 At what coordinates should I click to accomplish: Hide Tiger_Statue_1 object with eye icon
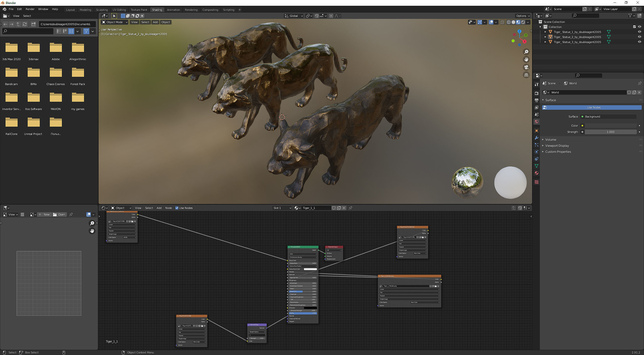639,32
